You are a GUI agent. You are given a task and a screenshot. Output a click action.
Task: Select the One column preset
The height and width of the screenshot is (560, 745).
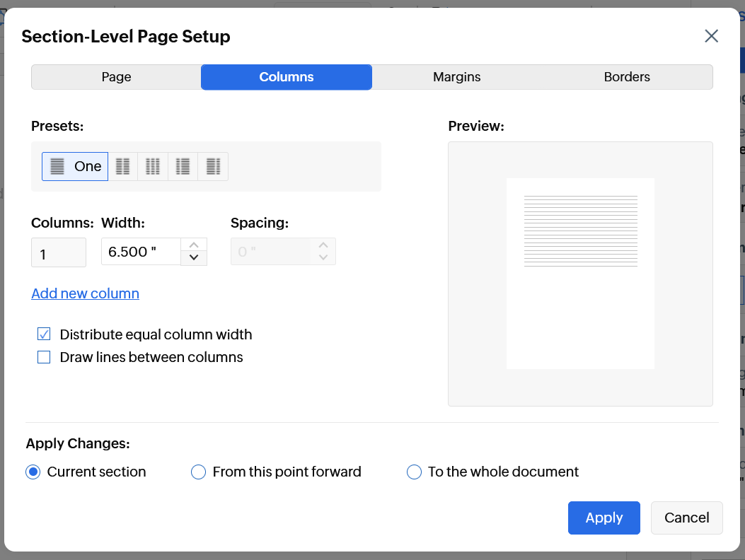(x=75, y=166)
